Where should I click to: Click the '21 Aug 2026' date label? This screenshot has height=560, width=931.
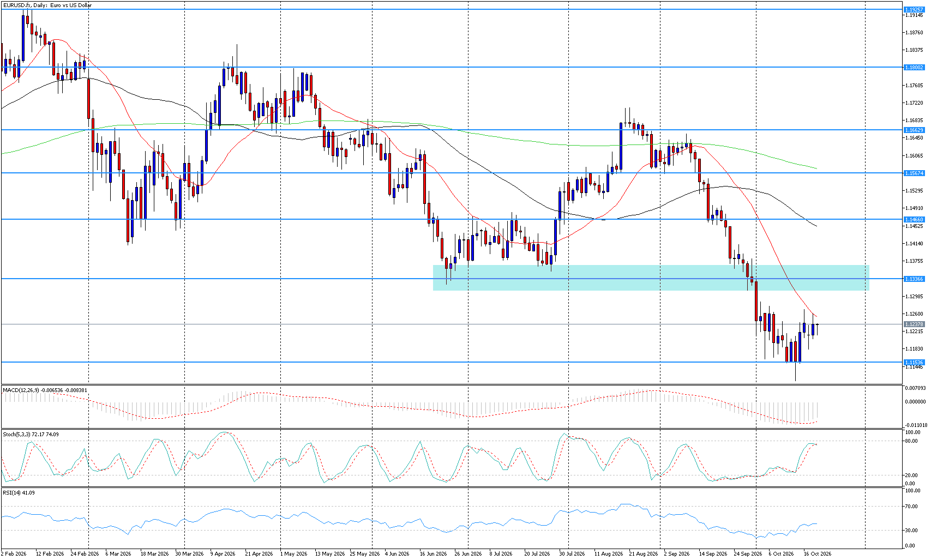[x=643, y=554]
